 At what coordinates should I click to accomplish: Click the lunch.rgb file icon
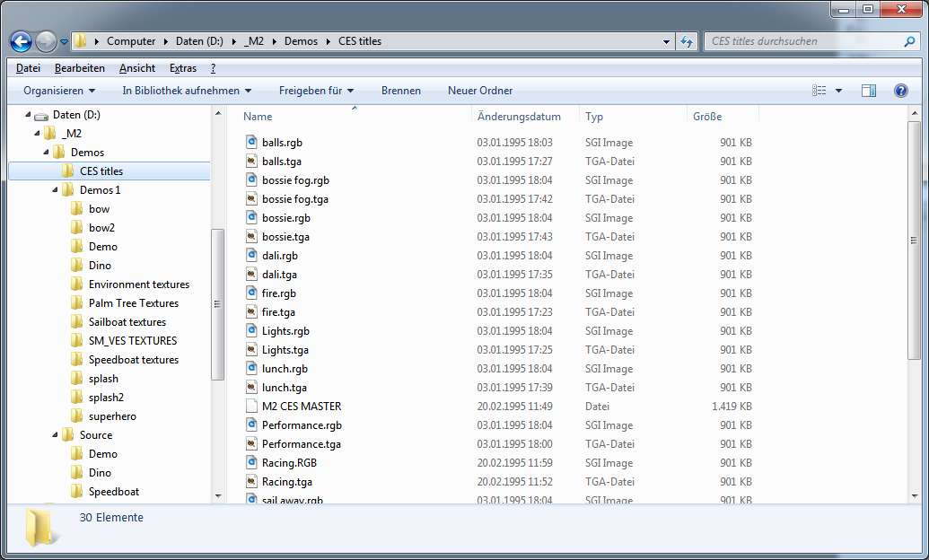coord(252,369)
